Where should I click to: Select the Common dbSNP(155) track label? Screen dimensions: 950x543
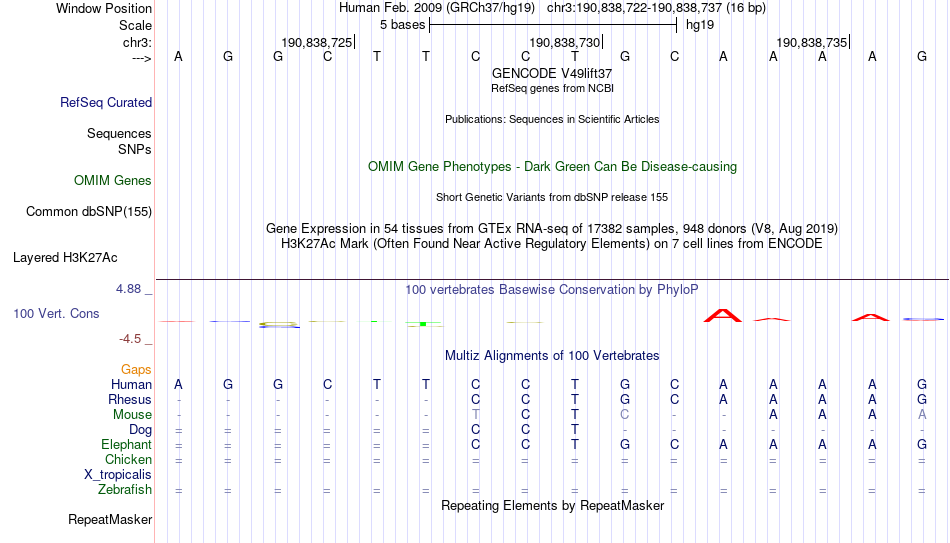88,212
